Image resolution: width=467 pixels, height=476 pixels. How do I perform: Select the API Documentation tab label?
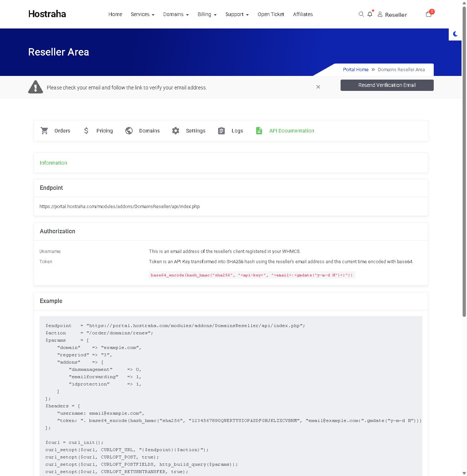292,131
